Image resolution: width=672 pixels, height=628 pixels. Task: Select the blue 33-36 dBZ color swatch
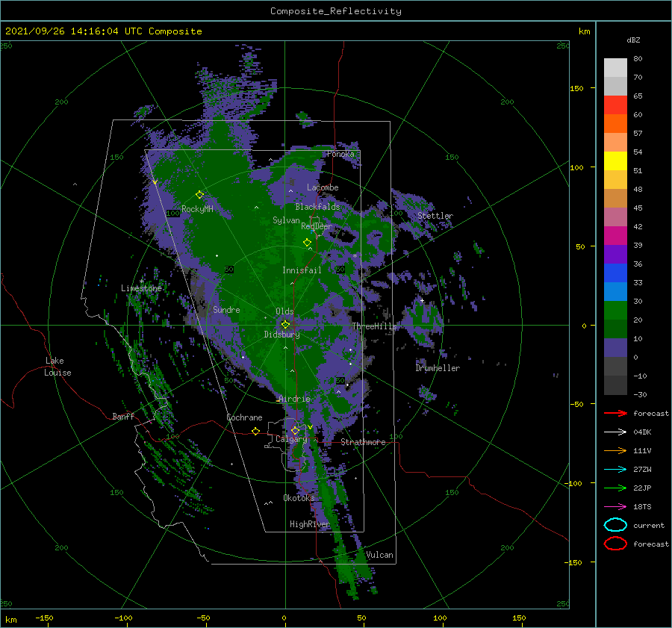tap(615, 273)
